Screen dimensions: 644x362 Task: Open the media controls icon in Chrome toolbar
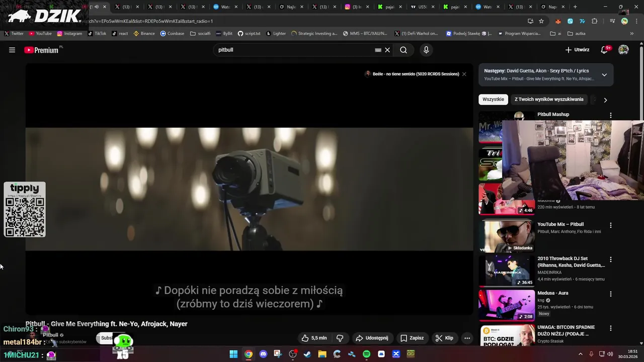pyautogui.click(x=612, y=21)
